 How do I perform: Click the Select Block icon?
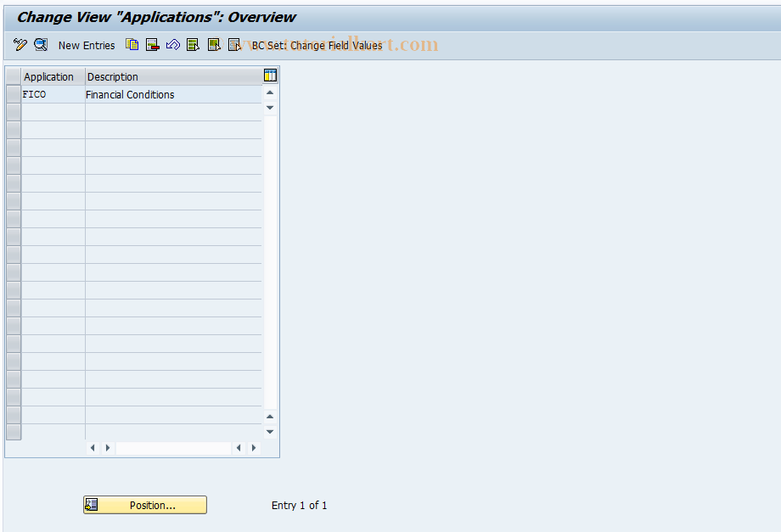coord(214,45)
